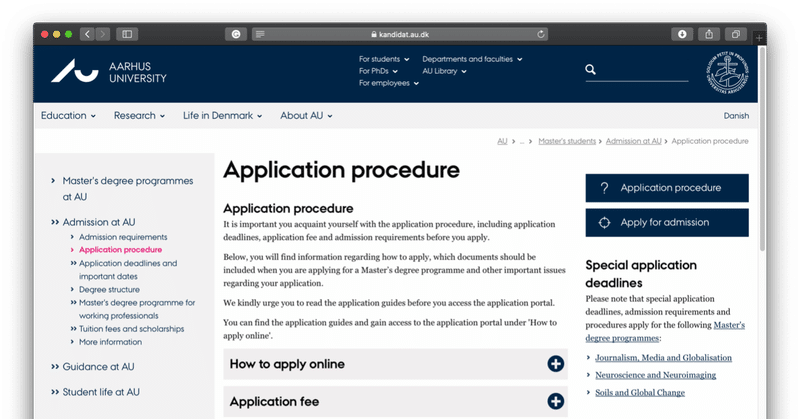Click the Aarhus University seal emblem
Image resolution: width=800 pixels, height=419 pixels.
(727, 72)
